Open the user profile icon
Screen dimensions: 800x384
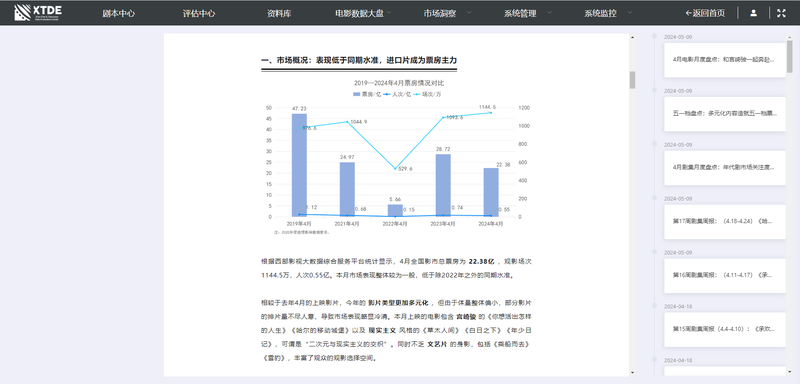[x=753, y=13]
